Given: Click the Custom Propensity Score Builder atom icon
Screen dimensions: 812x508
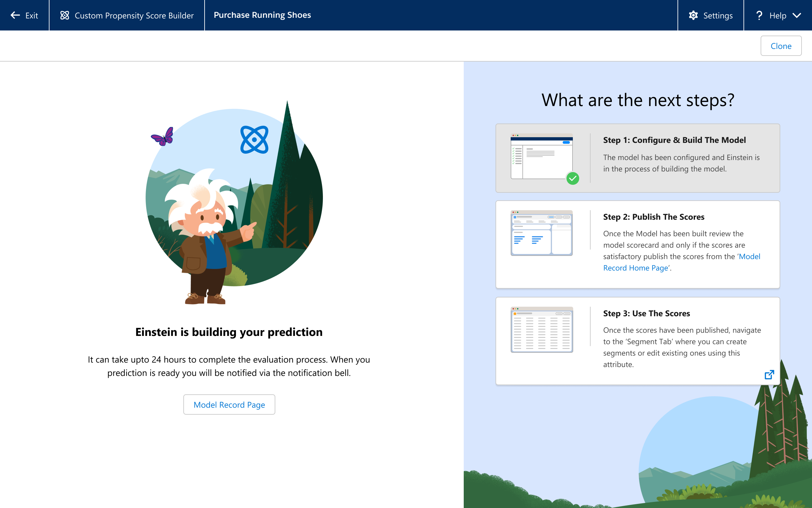Looking at the screenshot, I should pos(64,15).
